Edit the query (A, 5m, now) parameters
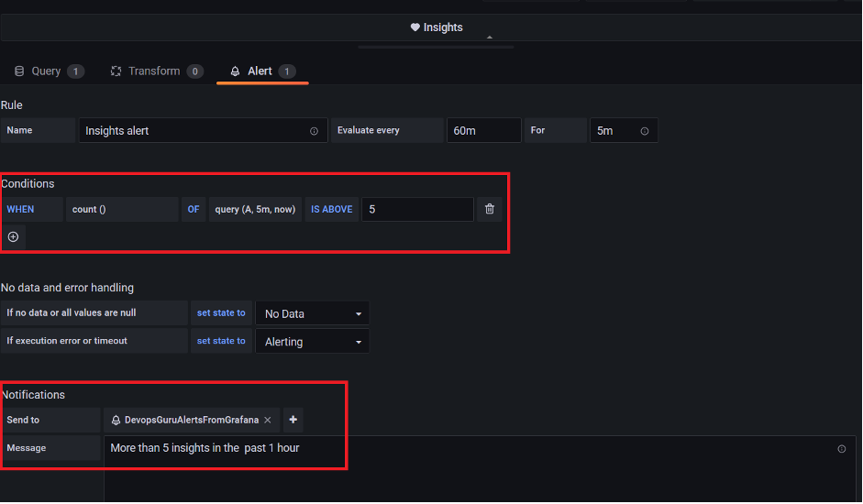The width and height of the screenshot is (863, 504). [x=255, y=209]
